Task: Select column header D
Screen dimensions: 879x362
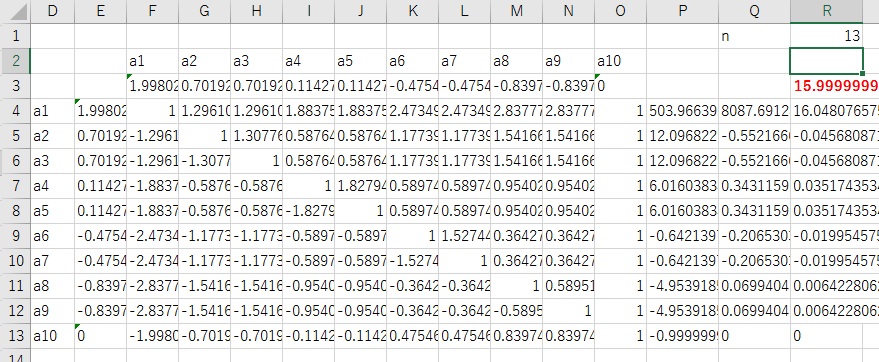Action: pos(52,11)
